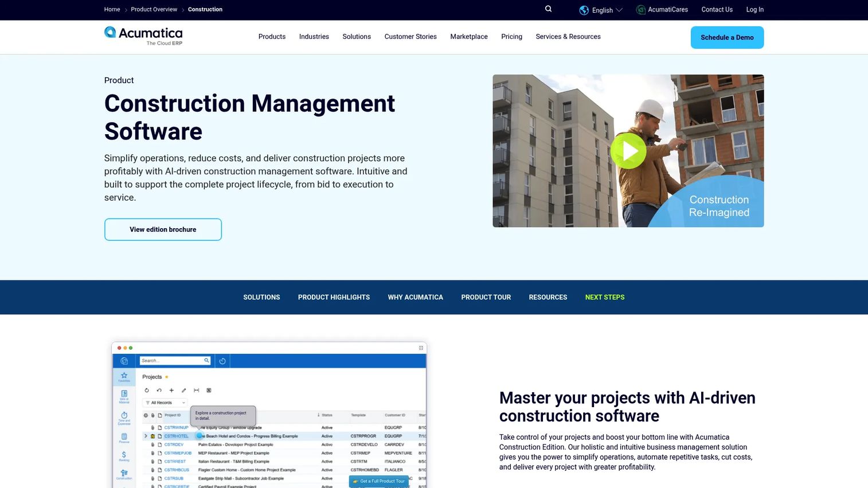Open the Favorites star in the tour sidebar
Image resolution: width=868 pixels, height=488 pixels.
click(124, 377)
